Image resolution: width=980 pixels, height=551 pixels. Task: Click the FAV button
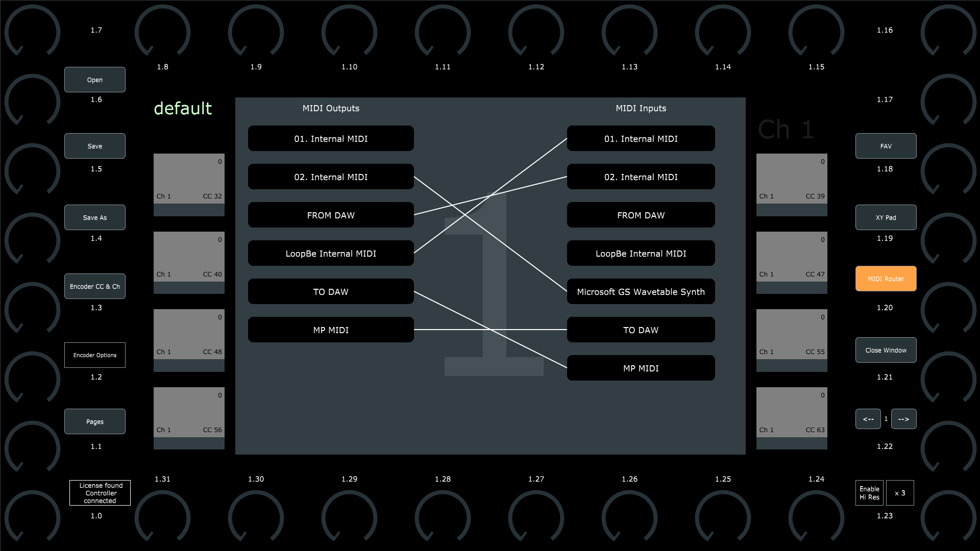point(886,146)
